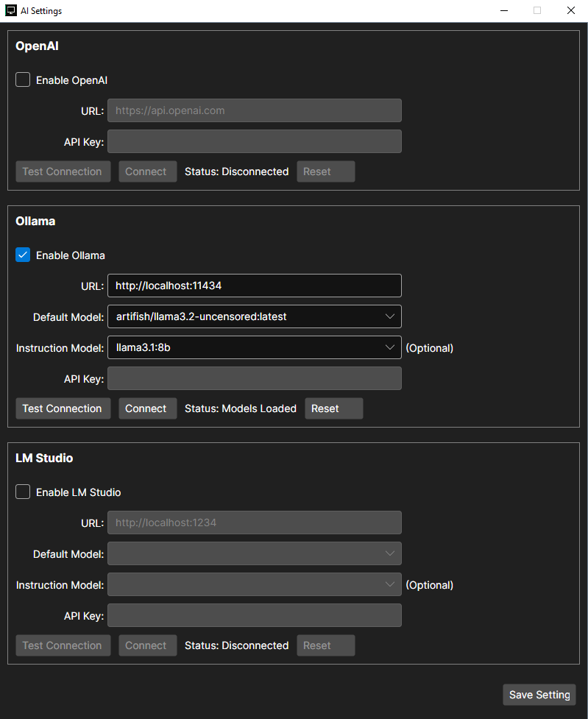
Task: Minimize the AI Settings window
Action: pyautogui.click(x=504, y=11)
